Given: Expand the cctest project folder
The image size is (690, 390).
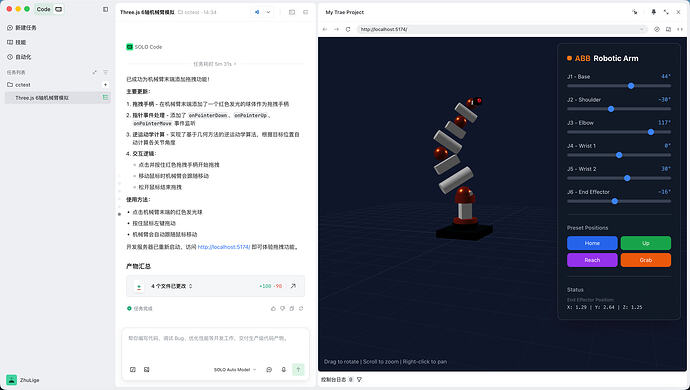Looking at the screenshot, I should 18,85.
